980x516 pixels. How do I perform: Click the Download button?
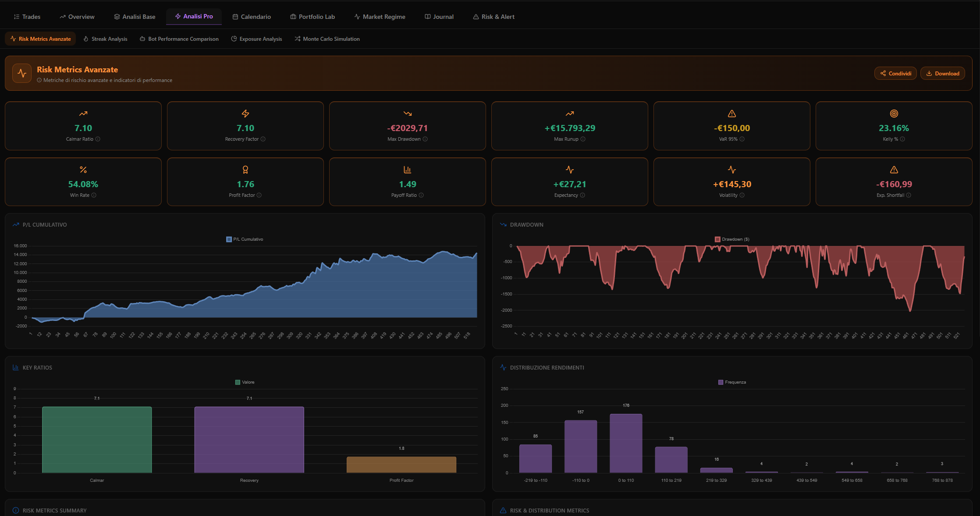(942, 74)
